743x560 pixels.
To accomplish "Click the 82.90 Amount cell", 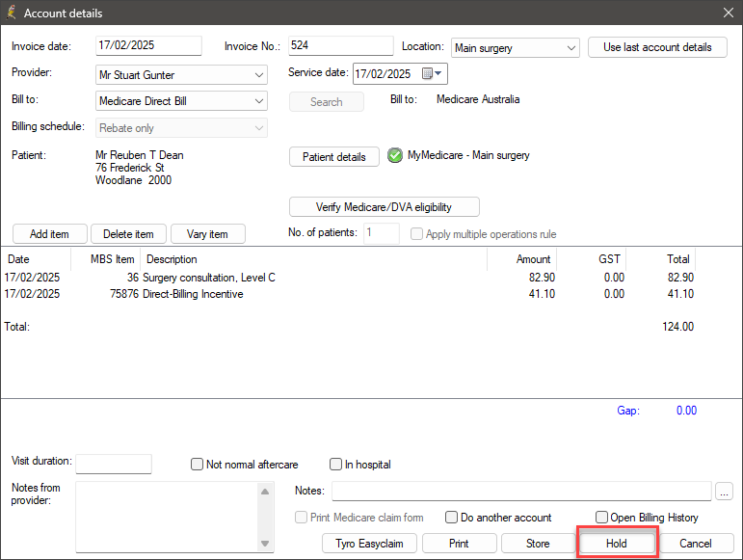I will tap(542, 278).
